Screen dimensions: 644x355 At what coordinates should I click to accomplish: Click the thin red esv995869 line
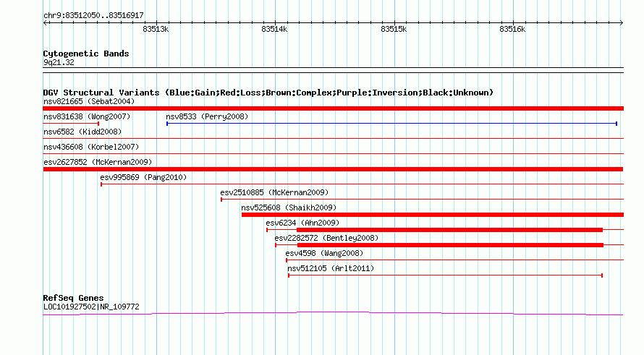[363, 184]
